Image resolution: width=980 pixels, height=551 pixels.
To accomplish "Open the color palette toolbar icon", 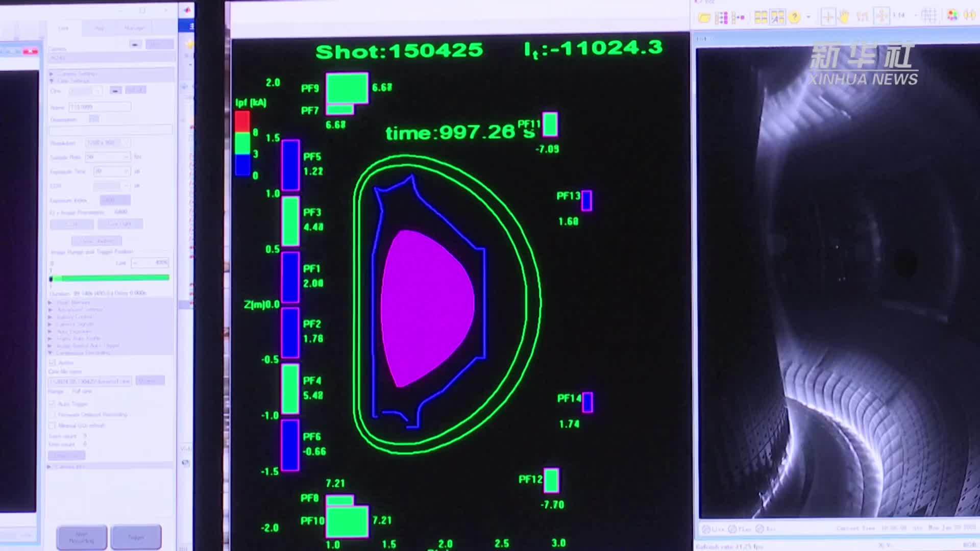I will pos(952,15).
